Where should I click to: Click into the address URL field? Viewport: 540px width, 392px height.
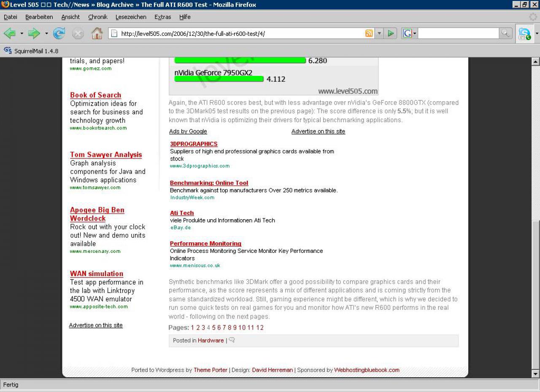pyautogui.click(x=240, y=34)
